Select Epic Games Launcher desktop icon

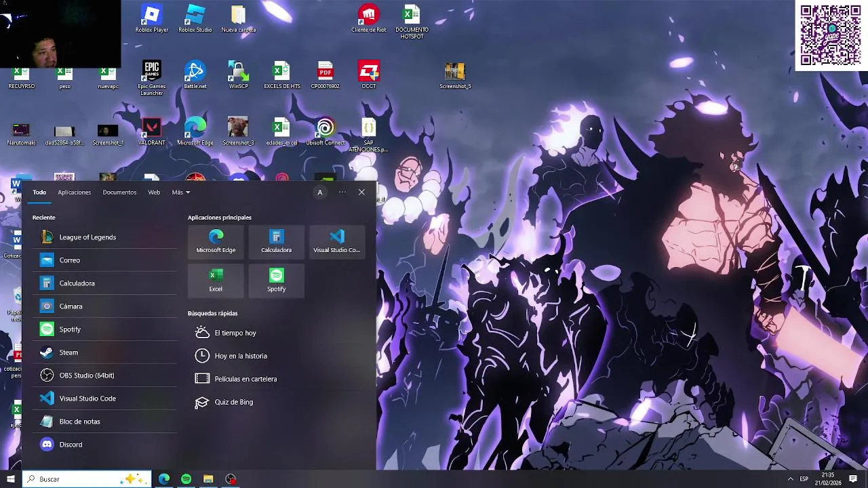pyautogui.click(x=152, y=78)
